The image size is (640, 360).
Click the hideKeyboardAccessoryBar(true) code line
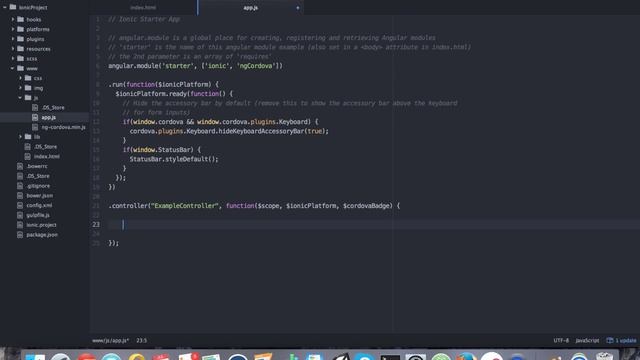pyautogui.click(x=229, y=131)
